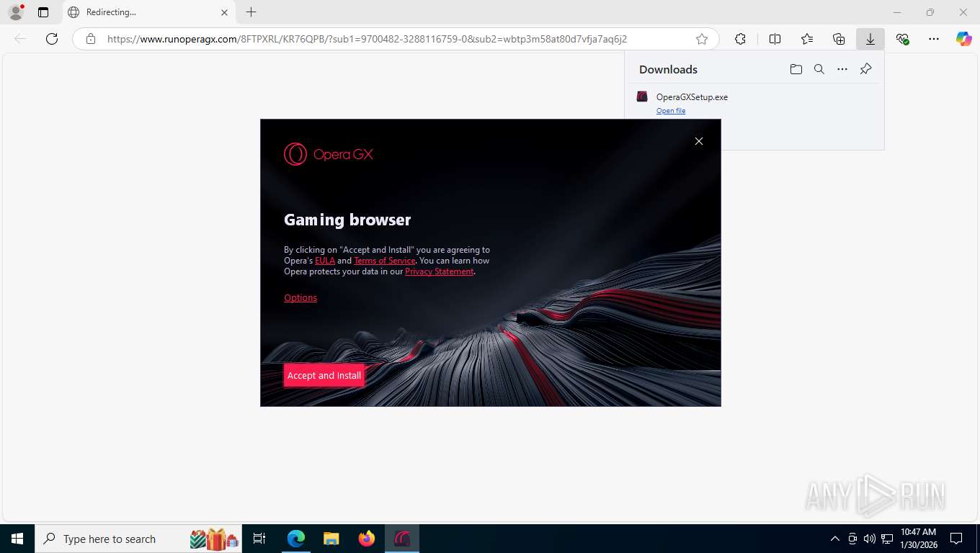Open the Extensions puzzle icon
This screenshot has height=553, width=980.
point(740,39)
